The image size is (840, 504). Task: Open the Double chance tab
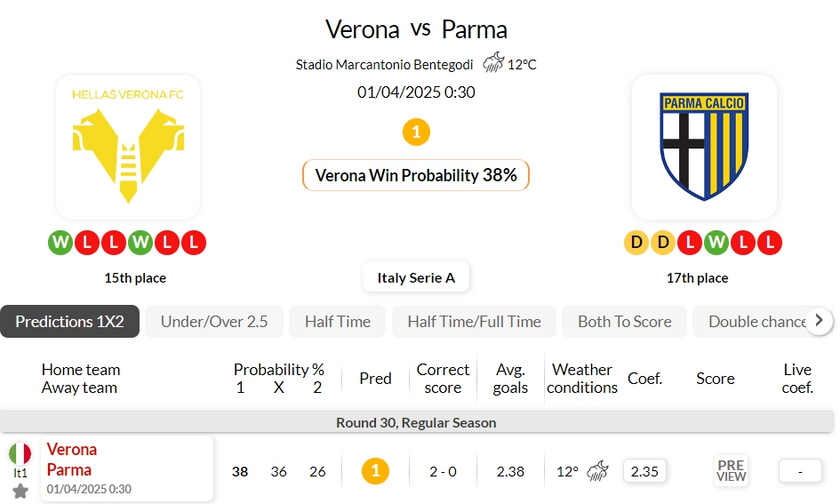coord(756,321)
